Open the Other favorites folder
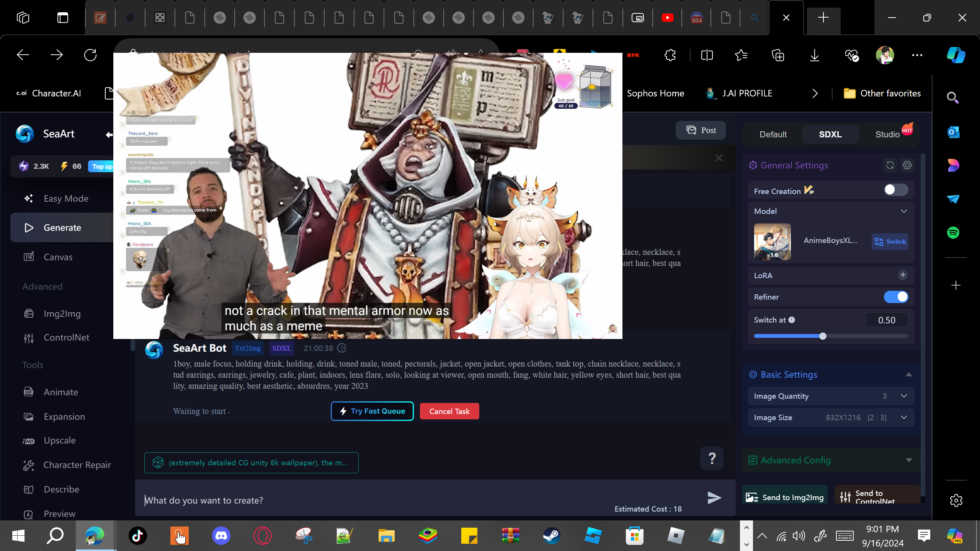980x551 pixels. [882, 93]
